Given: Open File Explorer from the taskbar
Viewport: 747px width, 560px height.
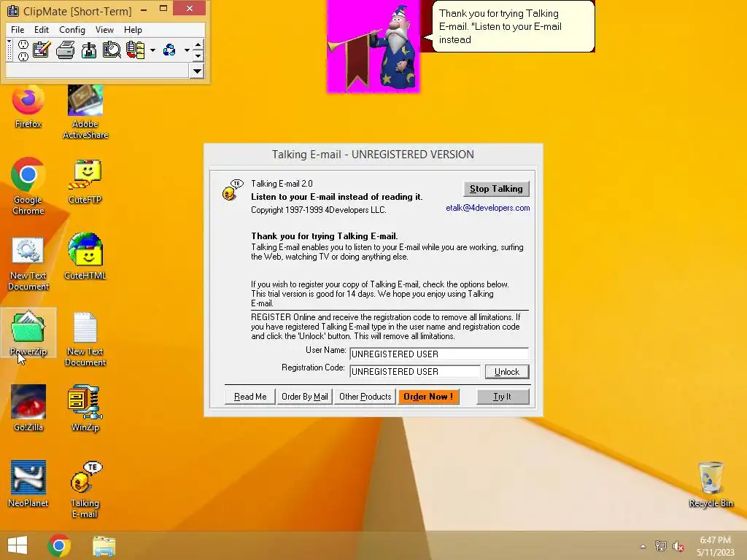Looking at the screenshot, I should point(104,545).
